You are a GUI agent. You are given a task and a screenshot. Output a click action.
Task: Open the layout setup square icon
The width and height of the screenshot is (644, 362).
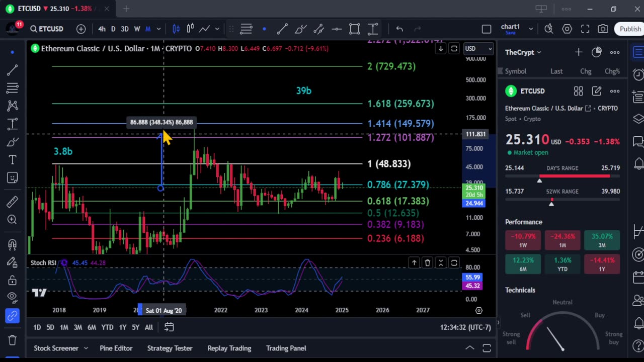(x=487, y=29)
